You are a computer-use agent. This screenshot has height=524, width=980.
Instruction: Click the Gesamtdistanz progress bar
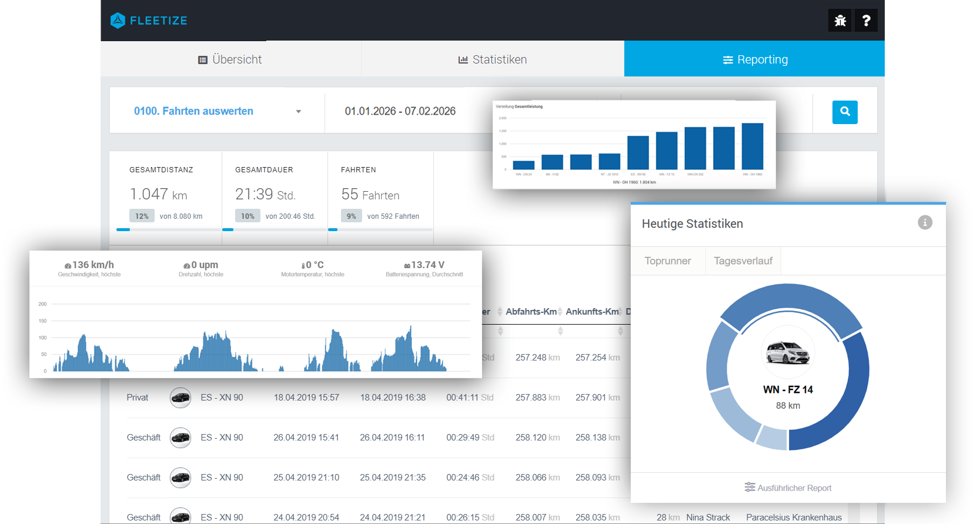[x=169, y=229]
